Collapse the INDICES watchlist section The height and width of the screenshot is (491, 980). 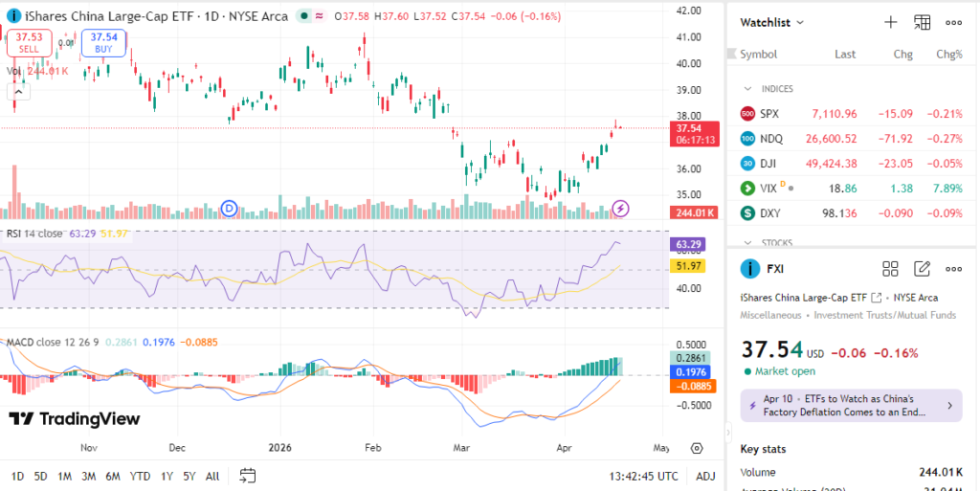pos(748,89)
